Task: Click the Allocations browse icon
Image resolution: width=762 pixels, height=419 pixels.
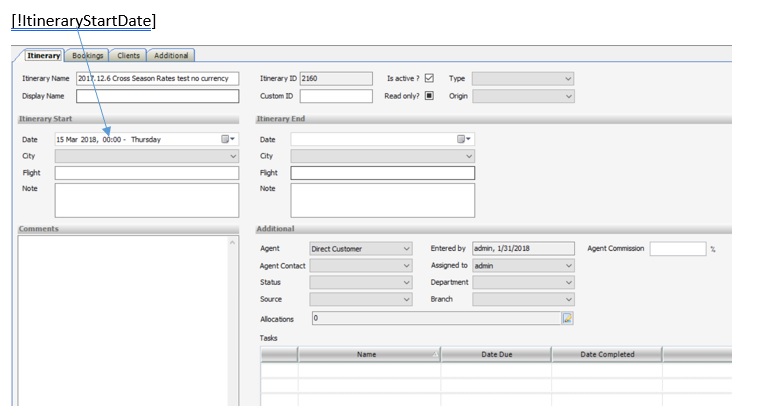Action: coord(567,319)
